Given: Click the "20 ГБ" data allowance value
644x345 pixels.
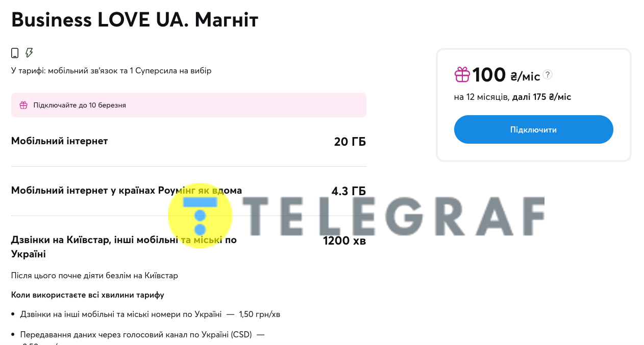Looking at the screenshot, I should [x=350, y=142].
